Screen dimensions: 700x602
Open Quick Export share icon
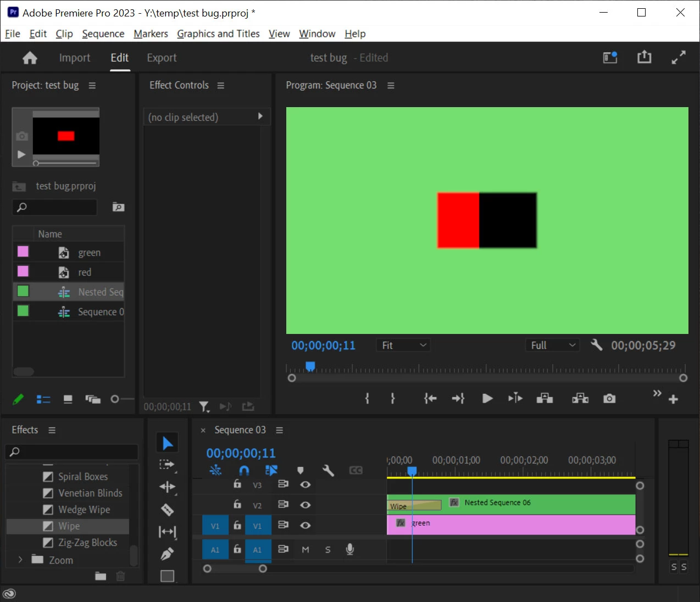pyautogui.click(x=644, y=57)
